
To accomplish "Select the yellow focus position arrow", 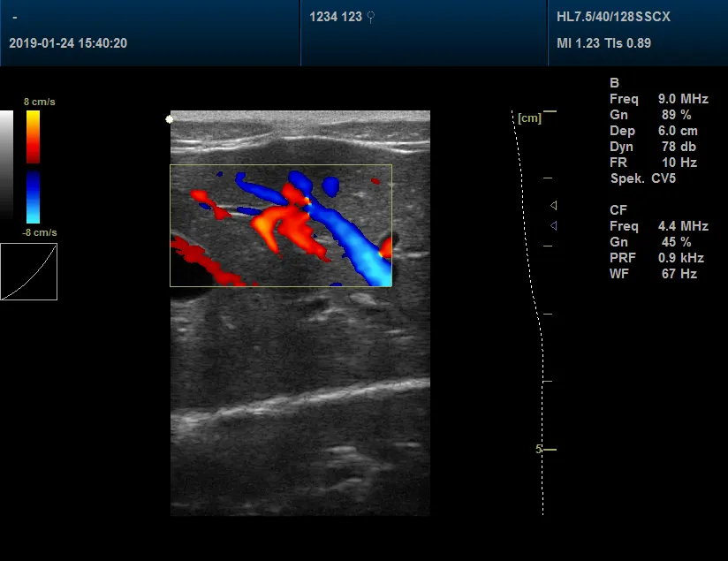I will click(554, 206).
